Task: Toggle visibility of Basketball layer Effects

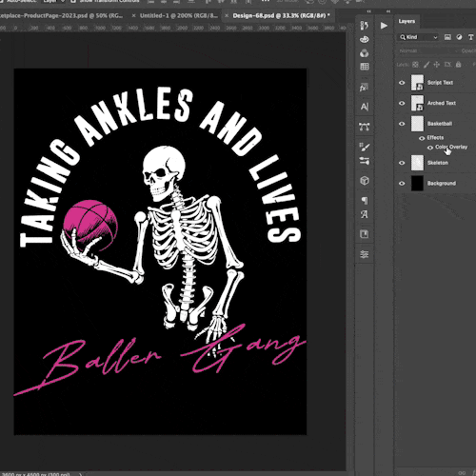Action: (422, 138)
